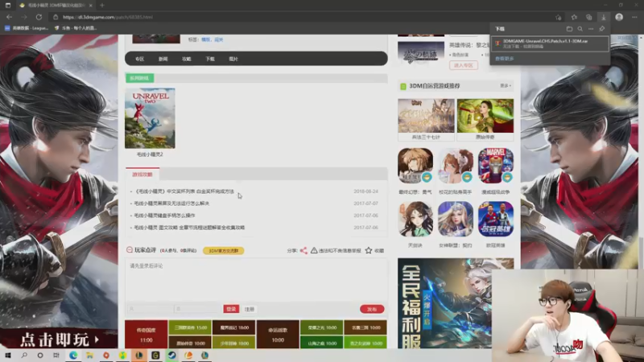Click the 注册 register button
The image size is (644, 362).
click(x=250, y=309)
